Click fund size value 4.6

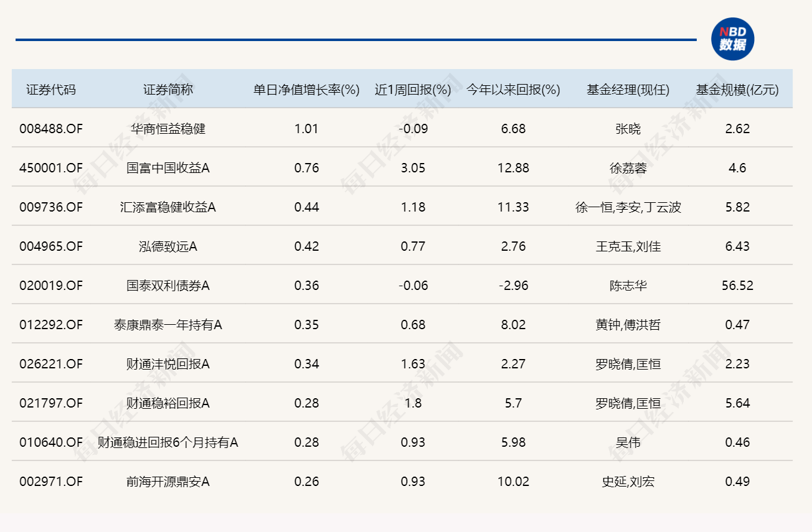737,168
